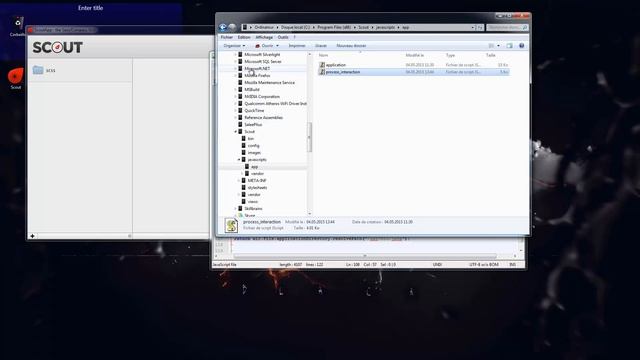
Task: Select the application script file
Action: click(413, 65)
